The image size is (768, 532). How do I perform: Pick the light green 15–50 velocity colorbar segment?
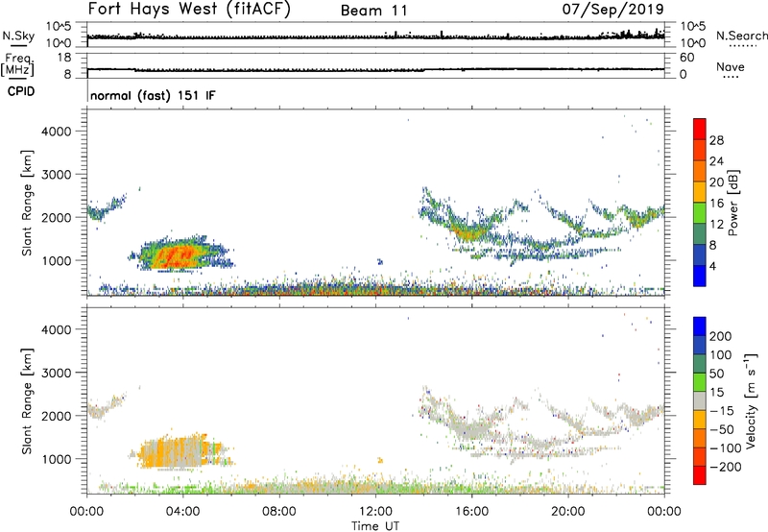point(700,382)
